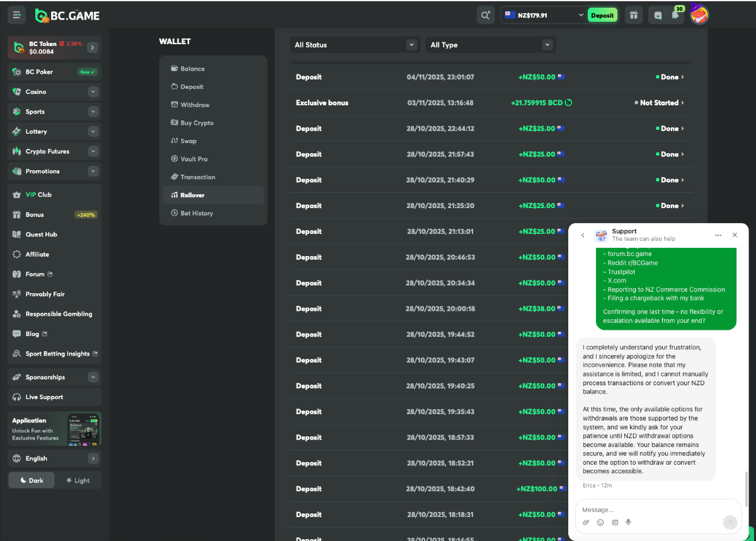Switch to Light theme
Image resolution: width=756 pixels, height=541 pixels.
coord(78,480)
